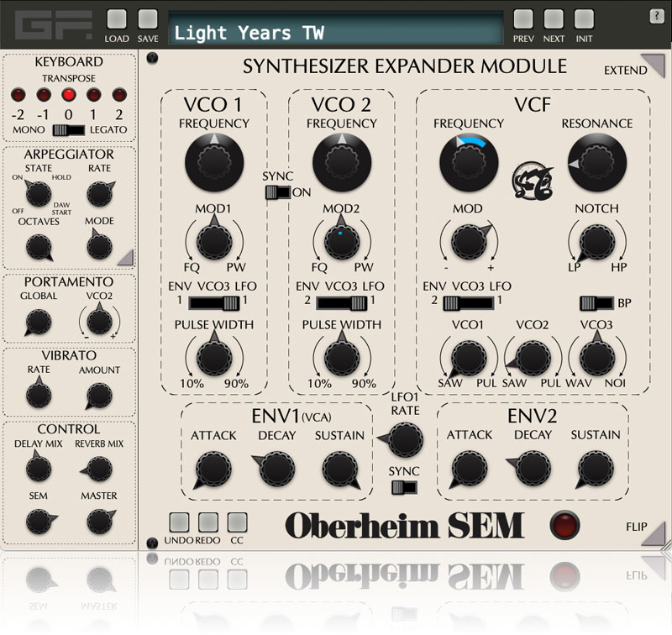The width and height of the screenshot is (672, 635).
Task: Toggle the VCO SYNC ON switch
Action: [x=276, y=192]
